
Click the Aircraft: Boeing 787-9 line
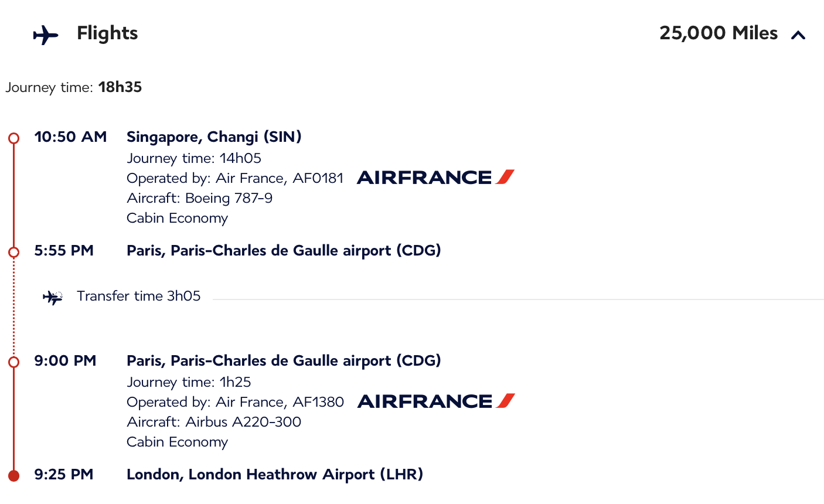[x=199, y=198]
